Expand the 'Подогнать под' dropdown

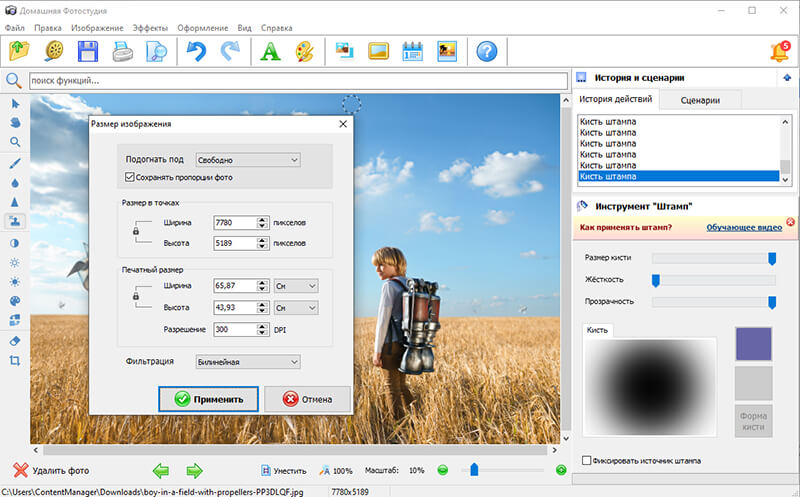click(x=248, y=159)
